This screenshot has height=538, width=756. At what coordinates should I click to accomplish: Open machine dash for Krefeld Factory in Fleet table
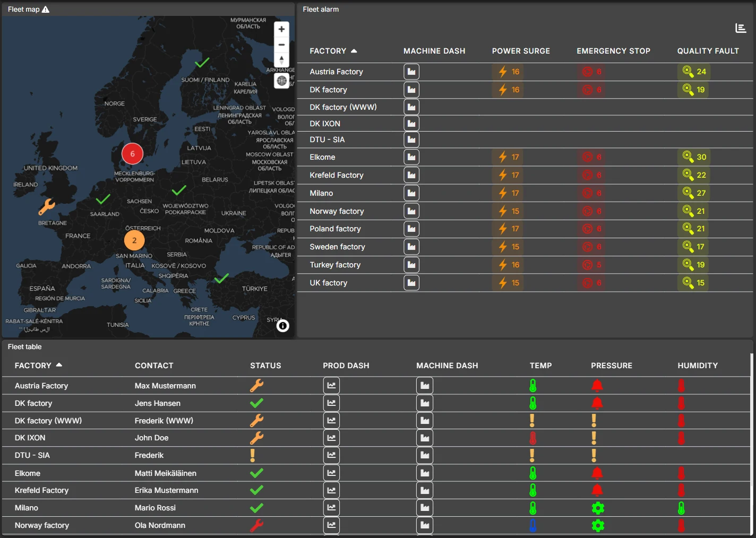click(425, 490)
